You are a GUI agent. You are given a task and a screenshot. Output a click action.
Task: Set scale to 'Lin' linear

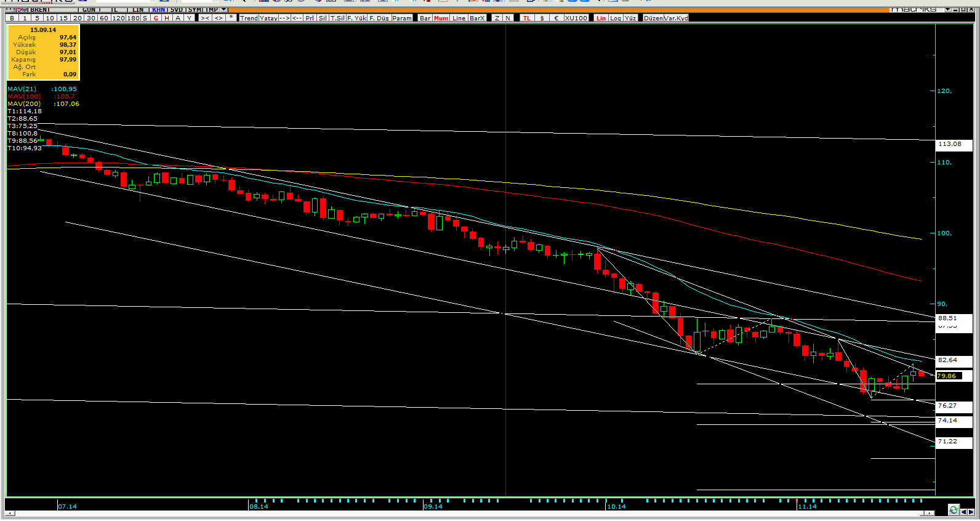tap(601, 18)
